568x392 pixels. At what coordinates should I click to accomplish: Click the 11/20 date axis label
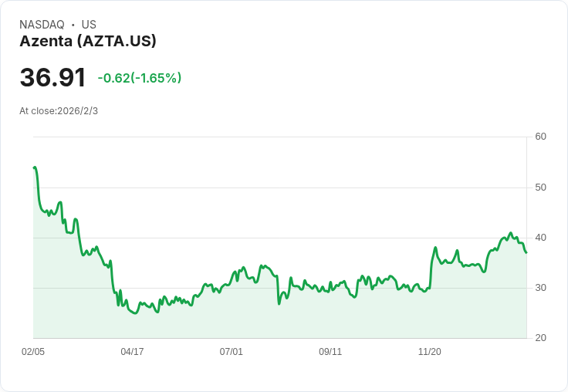(x=429, y=352)
